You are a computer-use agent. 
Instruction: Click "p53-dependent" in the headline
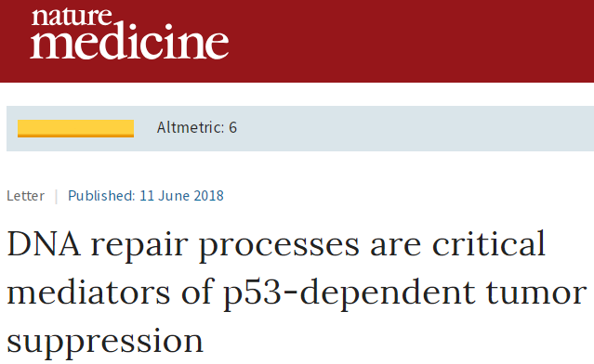(x=349, y=294)
